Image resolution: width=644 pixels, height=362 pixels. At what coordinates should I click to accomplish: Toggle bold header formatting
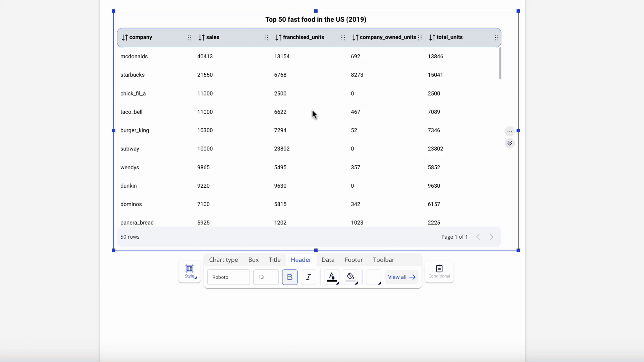(x=290, y=277)
